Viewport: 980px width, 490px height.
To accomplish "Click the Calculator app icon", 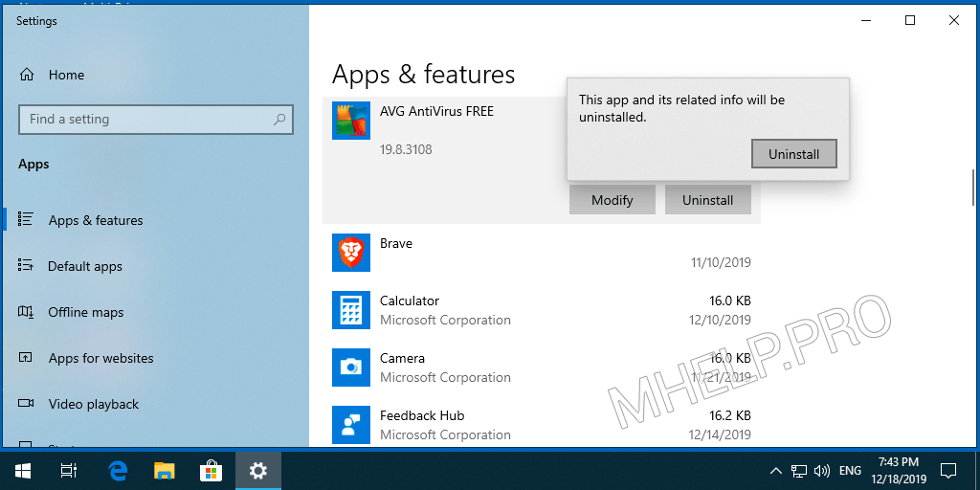I will tap(350, 310).
